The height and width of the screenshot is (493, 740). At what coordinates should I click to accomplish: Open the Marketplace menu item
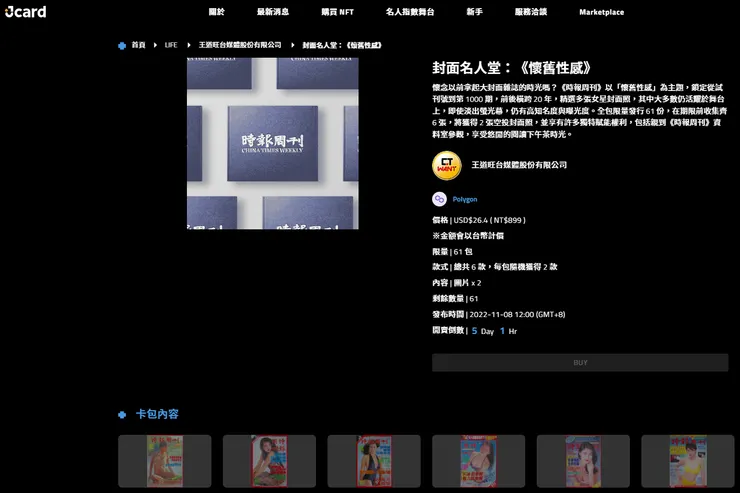pos(602,12)
